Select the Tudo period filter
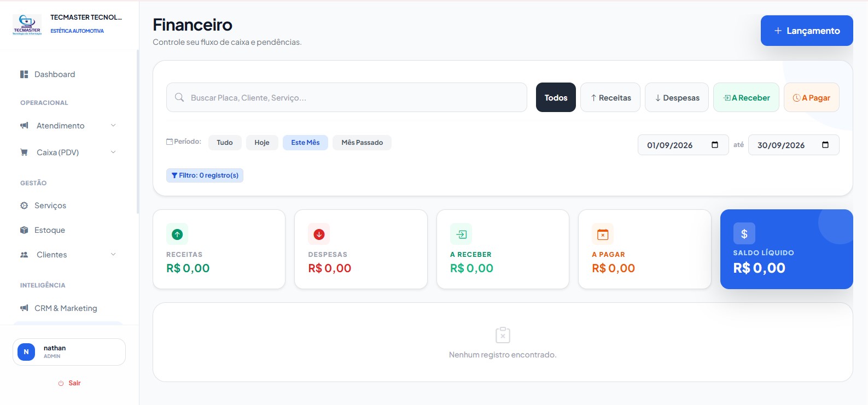868x405 pixels. click(x=225, y=143)
